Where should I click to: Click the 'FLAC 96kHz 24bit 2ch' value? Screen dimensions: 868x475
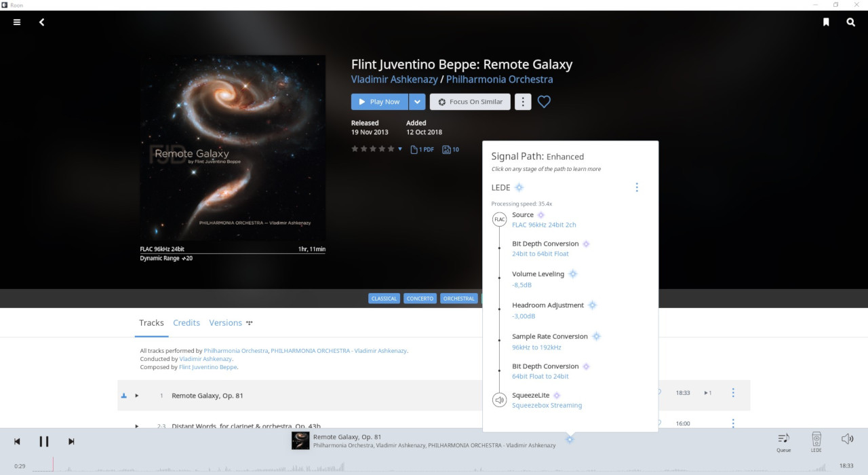click(544, 225)
